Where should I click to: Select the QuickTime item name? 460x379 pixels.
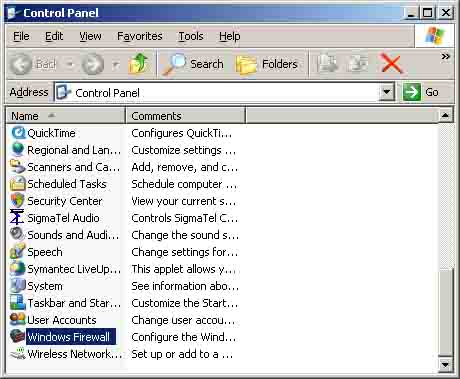coord(51,133)
